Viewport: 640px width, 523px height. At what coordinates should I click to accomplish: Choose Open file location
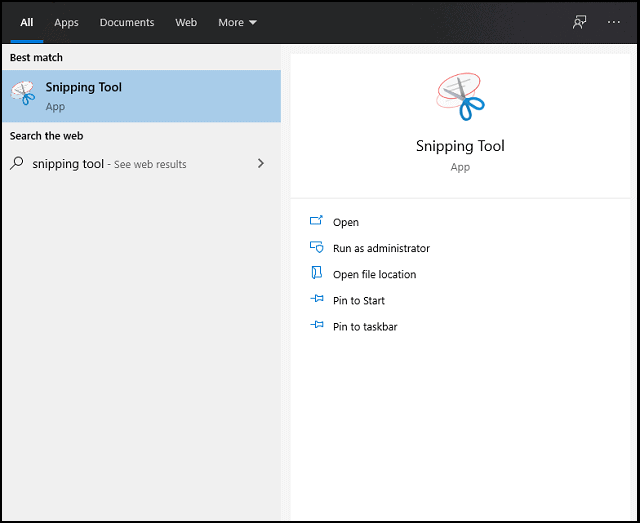click(374, 274)
